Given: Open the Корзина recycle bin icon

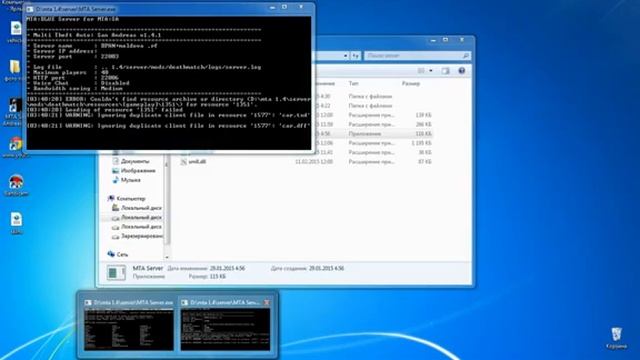Looking at the screenshot, I should [x=617, y=334].
